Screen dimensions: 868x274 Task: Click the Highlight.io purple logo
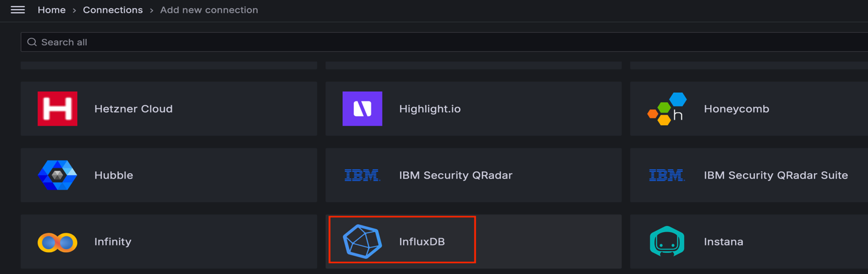pyautogui.click(x=362, y=109)
